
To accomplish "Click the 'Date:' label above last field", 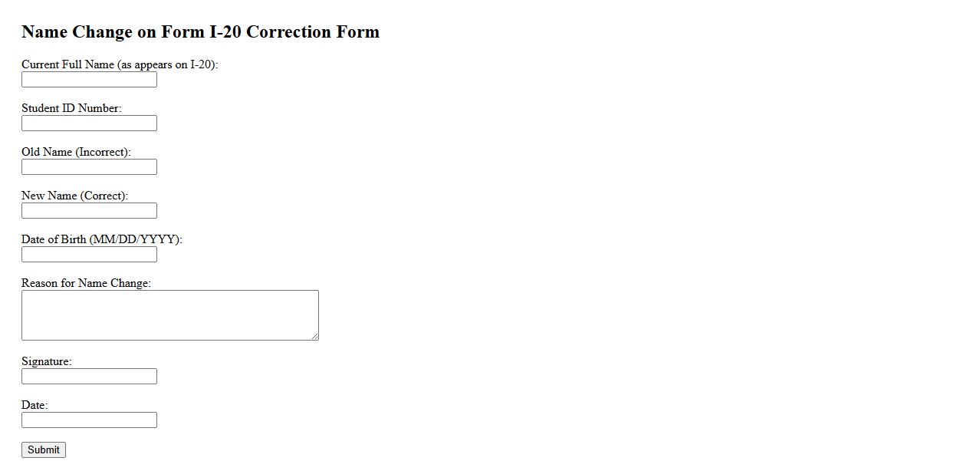I will click(x=35, y=405).
